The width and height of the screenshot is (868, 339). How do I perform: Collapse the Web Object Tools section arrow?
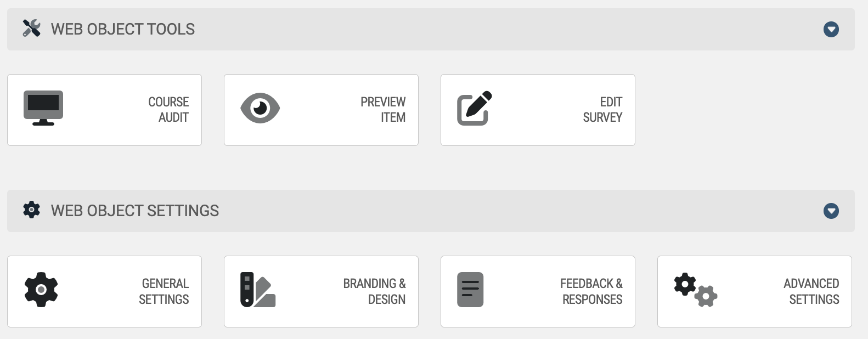[x=831, y=29]
